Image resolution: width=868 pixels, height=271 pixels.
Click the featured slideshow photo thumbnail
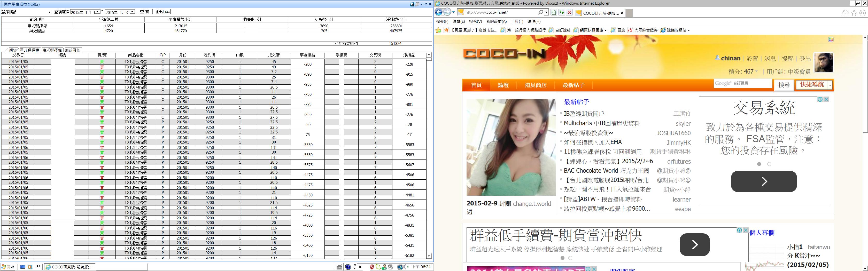coord(511,147)
